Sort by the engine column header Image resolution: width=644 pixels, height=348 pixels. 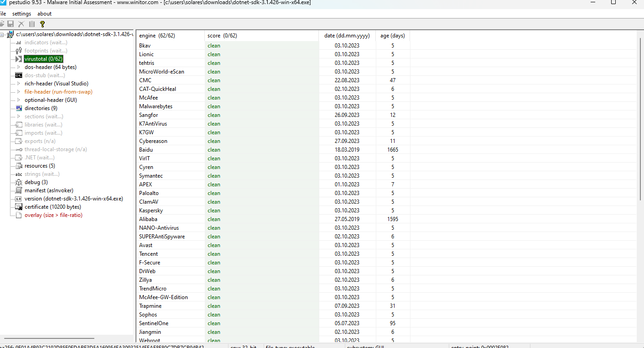point(171,36)
